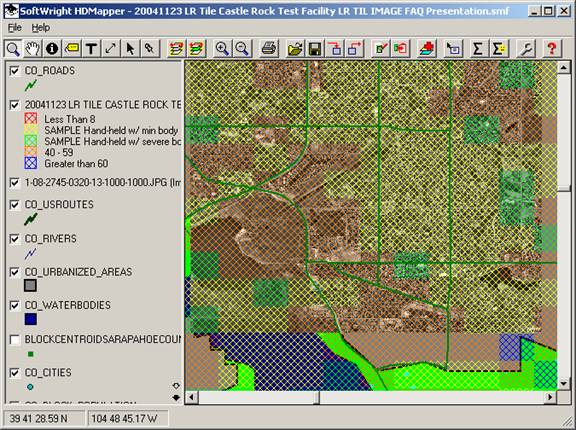The height and width of the screenshot is (430, 576).
Task: Click the add layer red arrow icon
Action: point(426,48)
